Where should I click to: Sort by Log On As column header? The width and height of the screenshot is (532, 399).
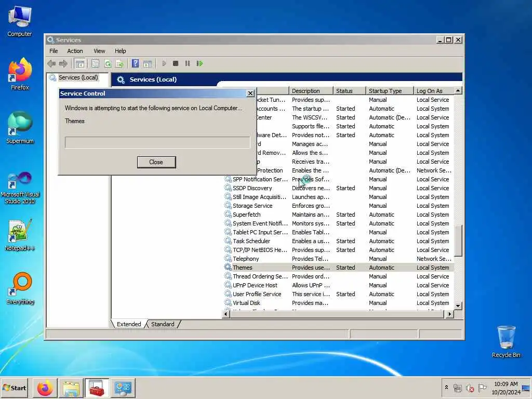[x=434, y=91]
